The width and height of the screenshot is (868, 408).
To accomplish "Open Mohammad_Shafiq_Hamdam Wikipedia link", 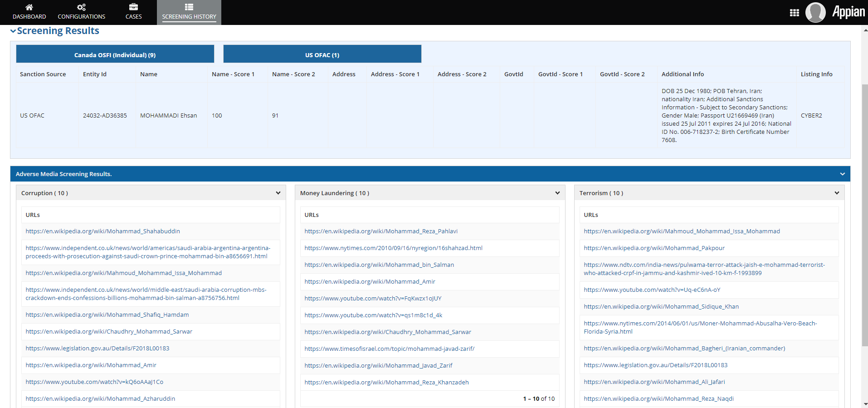I will (107, 315).
